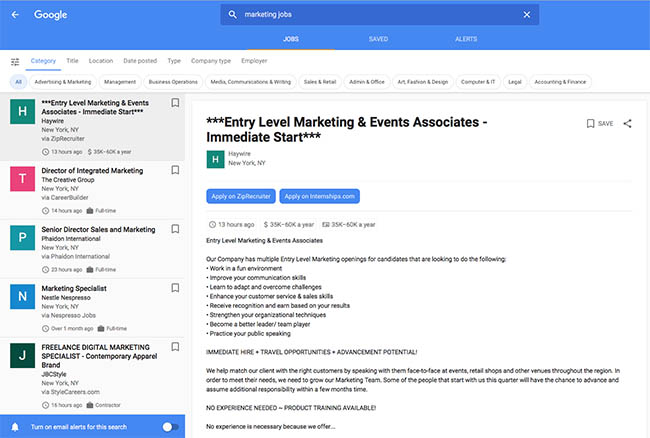This screenshot has width=650, height=438.
Task: Click the '23 hours ago' clock icon in list
Action: 46,270
